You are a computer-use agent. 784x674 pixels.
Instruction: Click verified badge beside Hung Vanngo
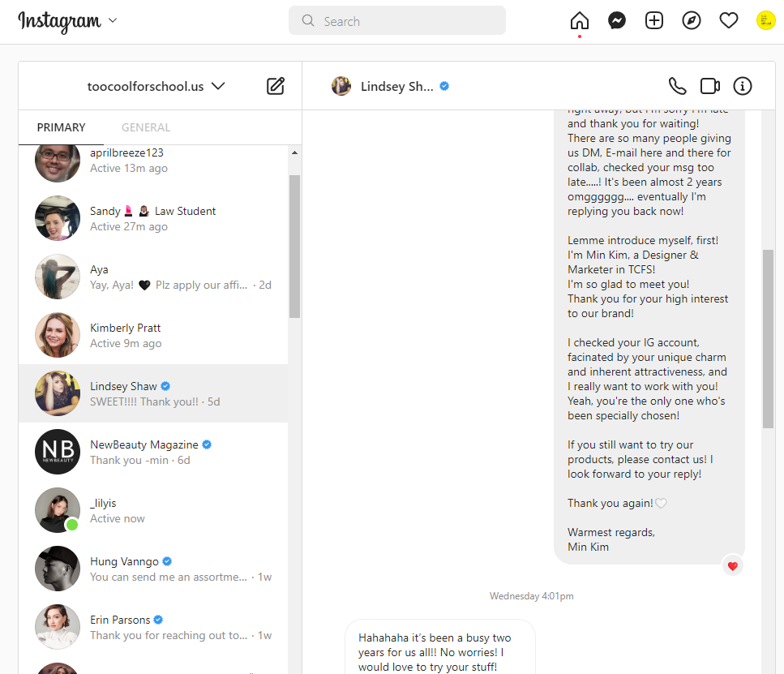click(167, 561)
